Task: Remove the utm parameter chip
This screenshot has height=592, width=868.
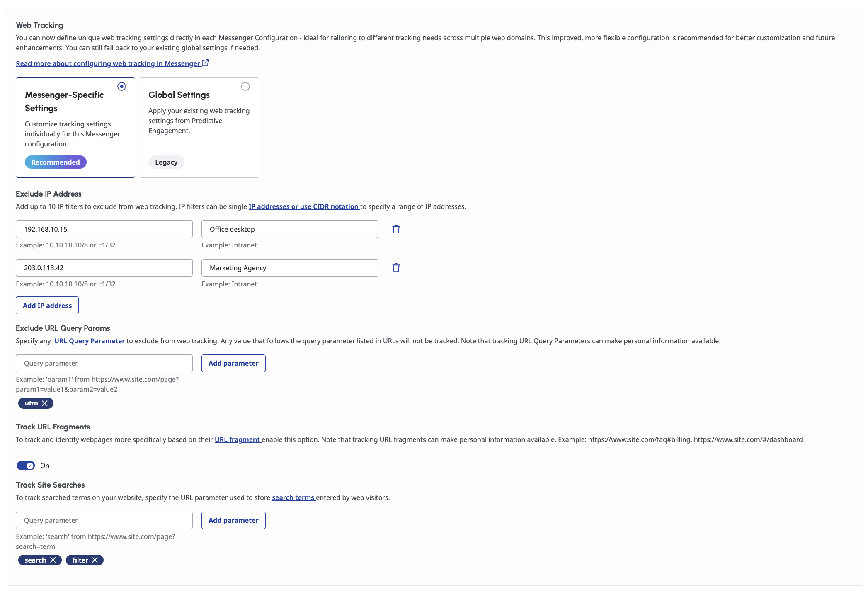Action: pyautogui.click(x=45, y=403)
